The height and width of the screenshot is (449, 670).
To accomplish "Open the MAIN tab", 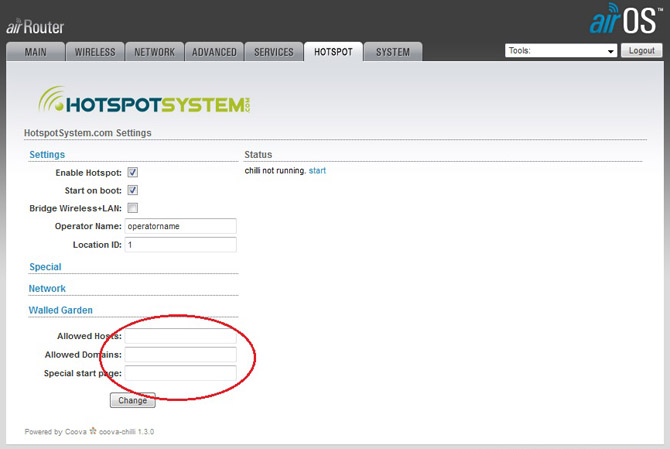I will click(x=35, y=52).
